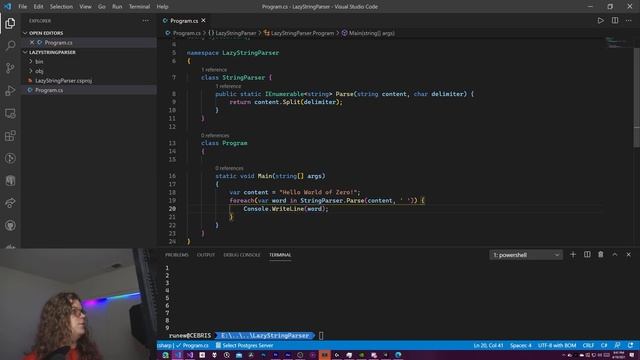Image resolution: width=640 pixels, height=360 pixels.
Task: Click the 0 references lens above class Program
Action: point(215,136)
